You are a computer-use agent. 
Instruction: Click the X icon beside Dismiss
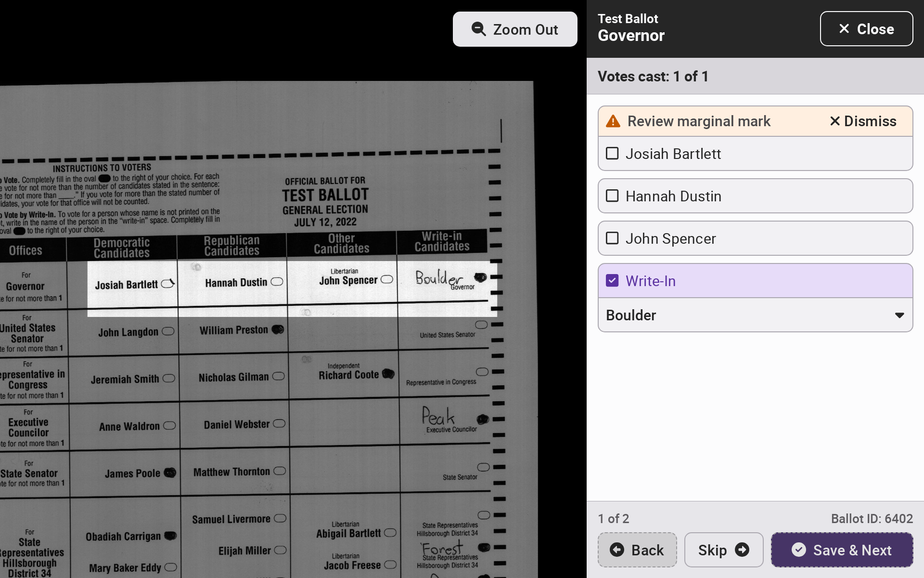coord(835,121)
